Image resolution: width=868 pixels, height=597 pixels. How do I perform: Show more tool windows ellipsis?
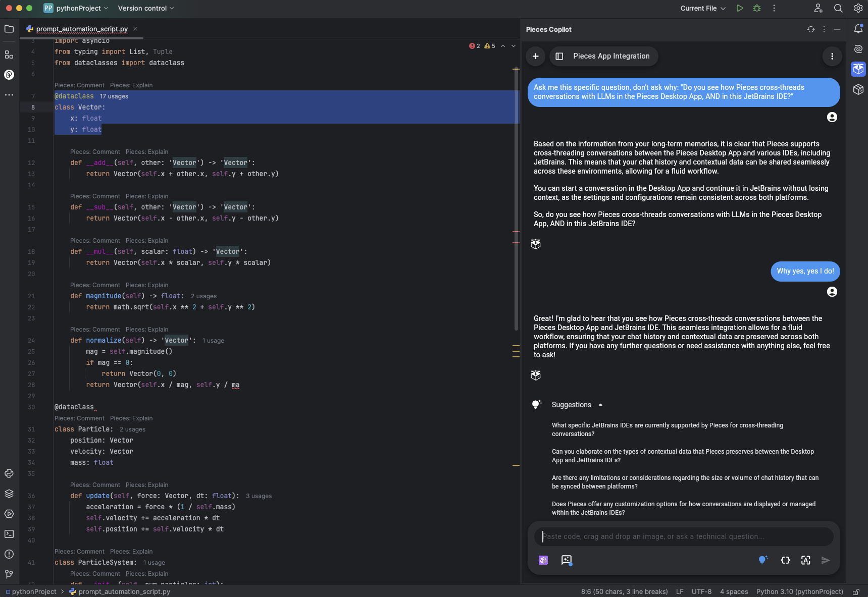tap(9, 95)
